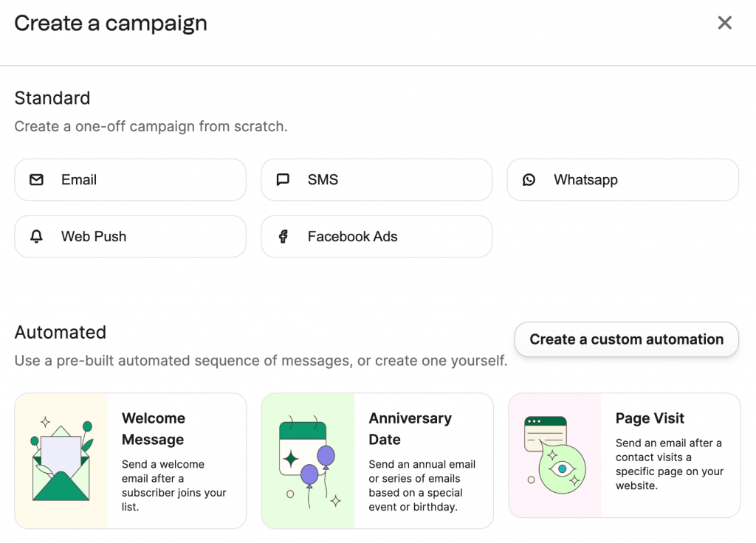Dismiss the Create a campaign dialog

point(724,22)
